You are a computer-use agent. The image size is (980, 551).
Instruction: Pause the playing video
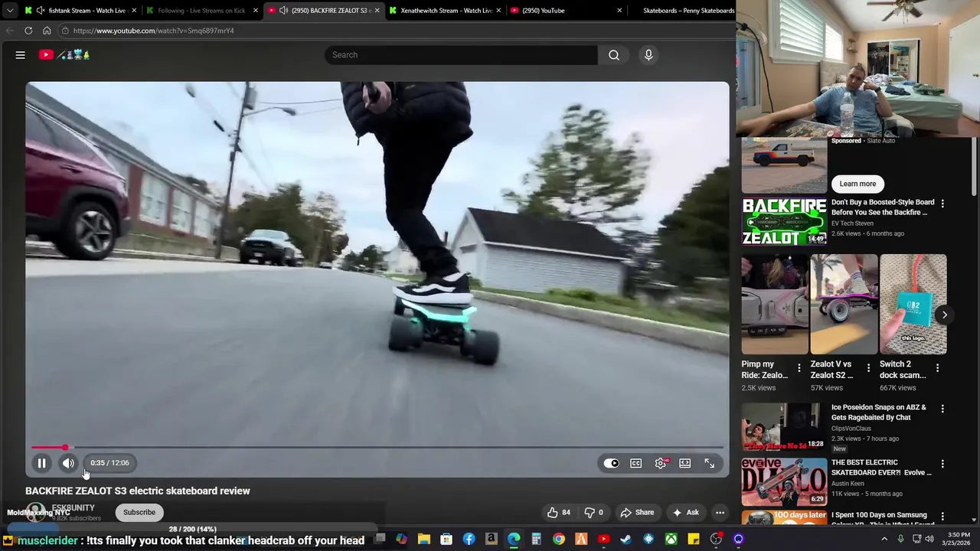click(x=41, y=463)
